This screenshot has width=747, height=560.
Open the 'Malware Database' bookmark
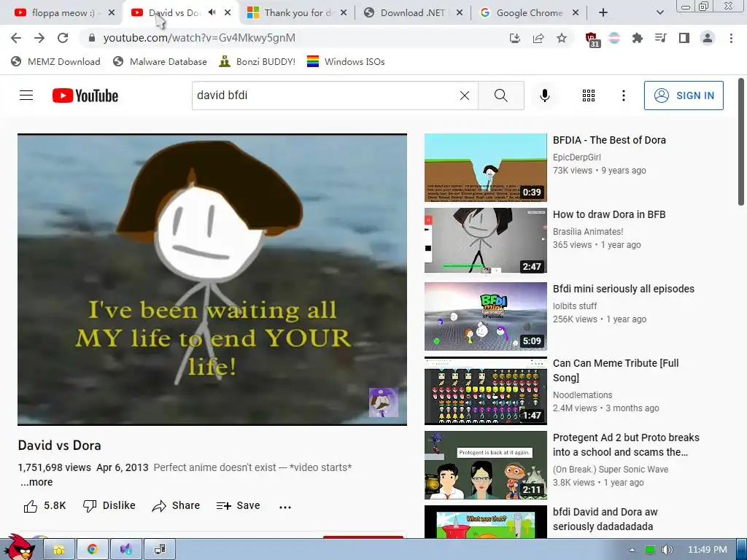160,61
